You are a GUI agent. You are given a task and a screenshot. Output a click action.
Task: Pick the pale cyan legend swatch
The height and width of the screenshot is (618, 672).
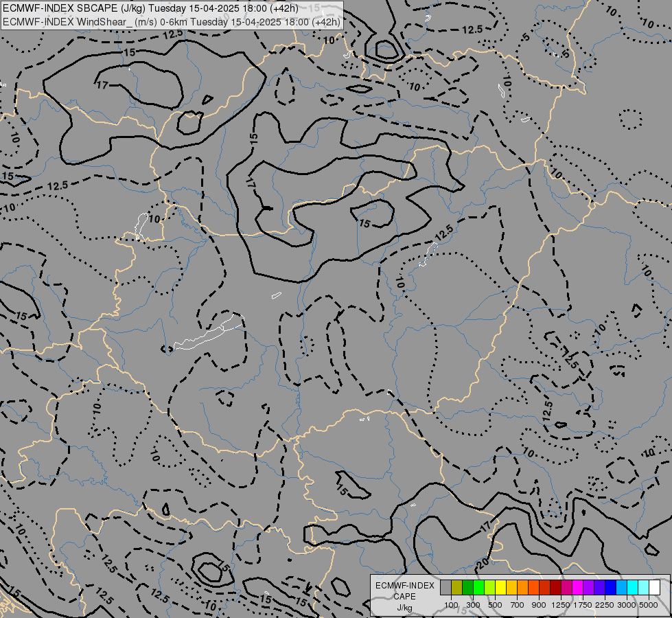644,588
